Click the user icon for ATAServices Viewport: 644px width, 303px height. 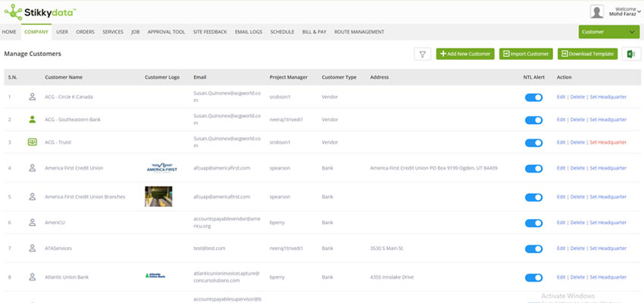32,248
